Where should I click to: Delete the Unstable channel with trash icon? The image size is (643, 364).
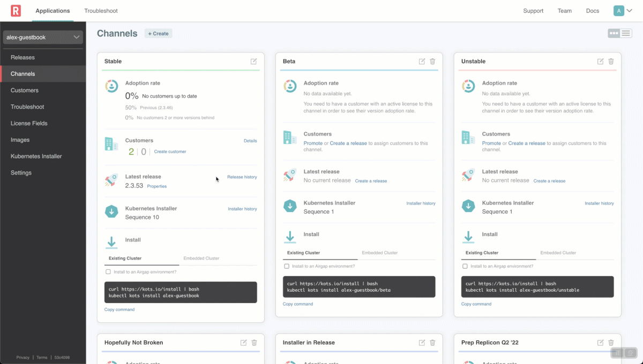coord(611,62)
